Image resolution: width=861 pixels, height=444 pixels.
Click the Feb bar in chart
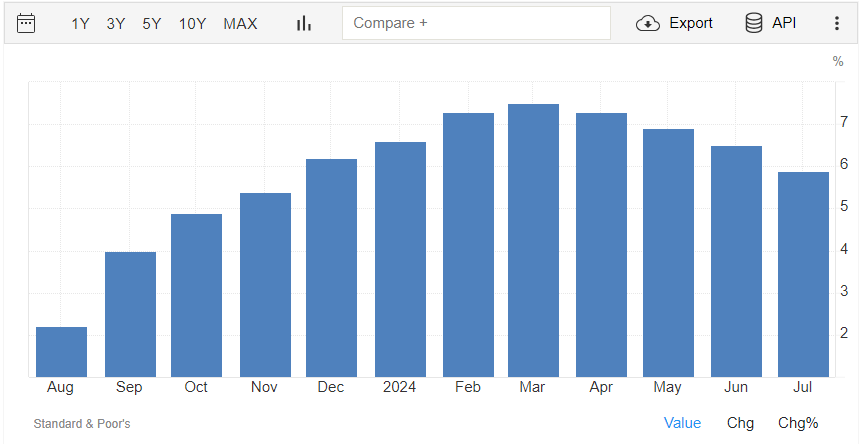click(468, 245)
